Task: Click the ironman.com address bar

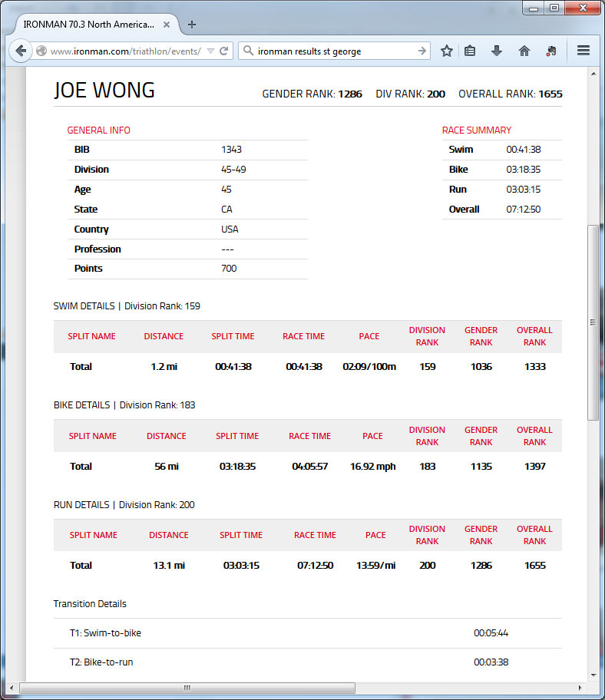Action: tap(124, 51)
